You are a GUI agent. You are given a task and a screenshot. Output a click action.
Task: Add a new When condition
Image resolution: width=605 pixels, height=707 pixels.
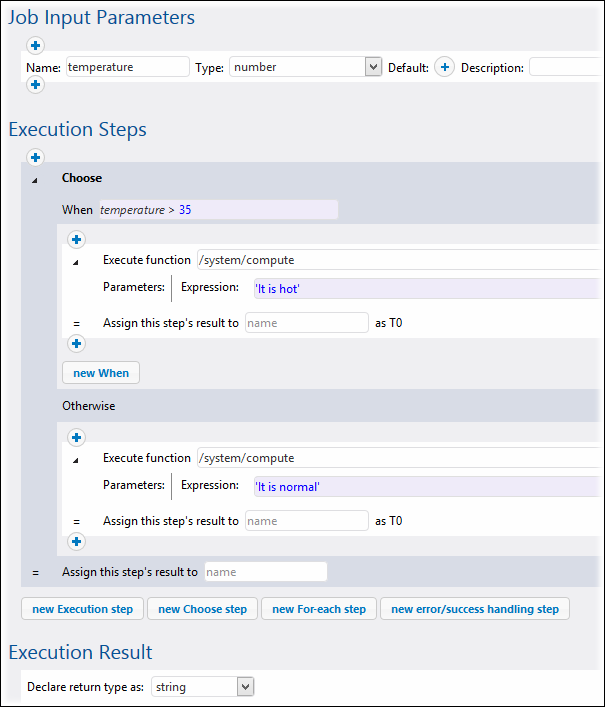coord(101,373)
